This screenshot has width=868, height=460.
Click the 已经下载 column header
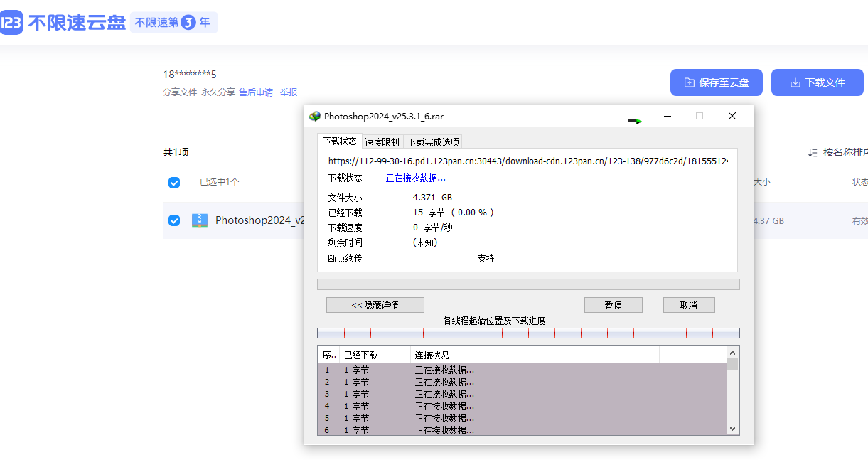[x=375, y=355]
